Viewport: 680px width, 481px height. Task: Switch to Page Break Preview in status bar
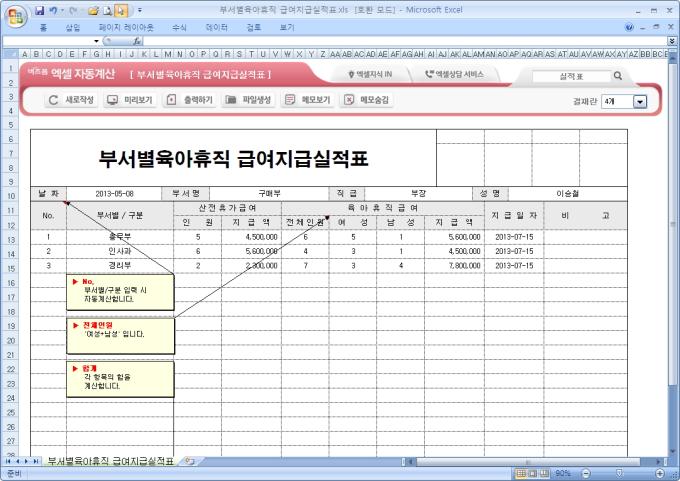(x=544, y=473)
